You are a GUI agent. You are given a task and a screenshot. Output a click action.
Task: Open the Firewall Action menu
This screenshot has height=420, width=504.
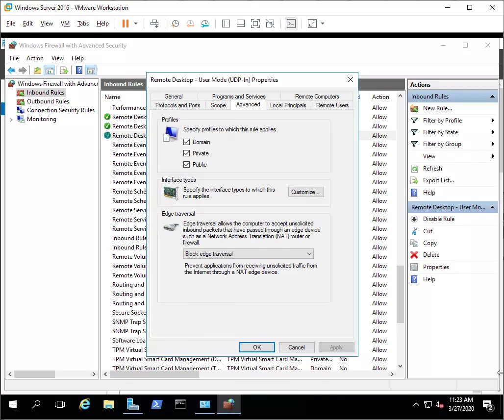35,58
